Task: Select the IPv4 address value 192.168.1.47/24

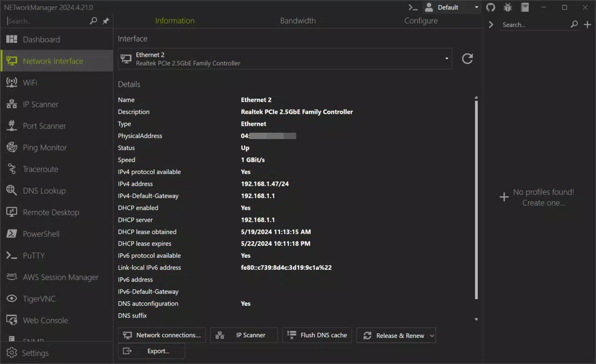Action: [x=265, y=184]
